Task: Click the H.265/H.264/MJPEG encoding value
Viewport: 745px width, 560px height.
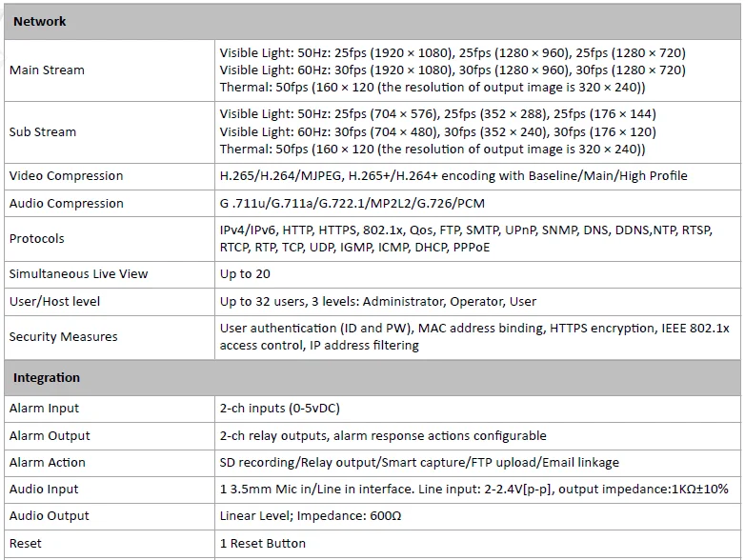Action: [453, 176]
